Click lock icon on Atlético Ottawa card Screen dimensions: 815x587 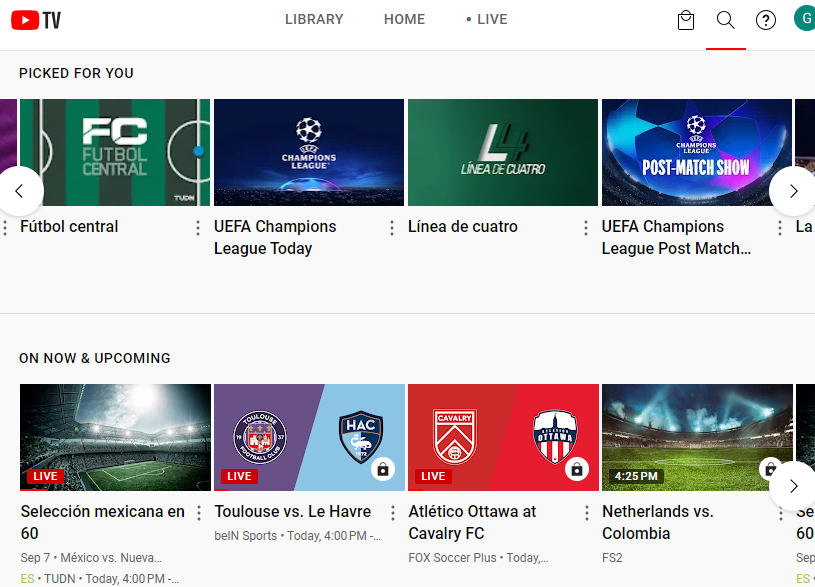point(577,469)
